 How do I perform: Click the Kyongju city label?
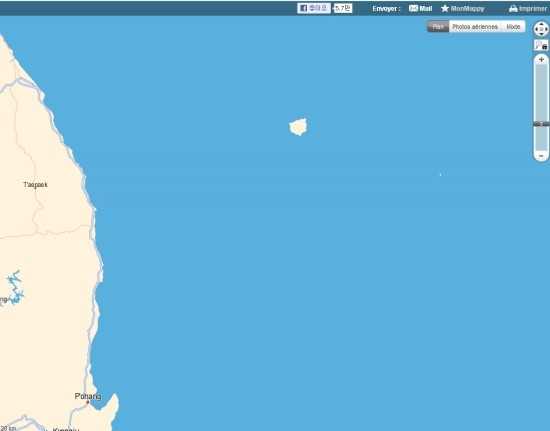click(x=66, y=429)
